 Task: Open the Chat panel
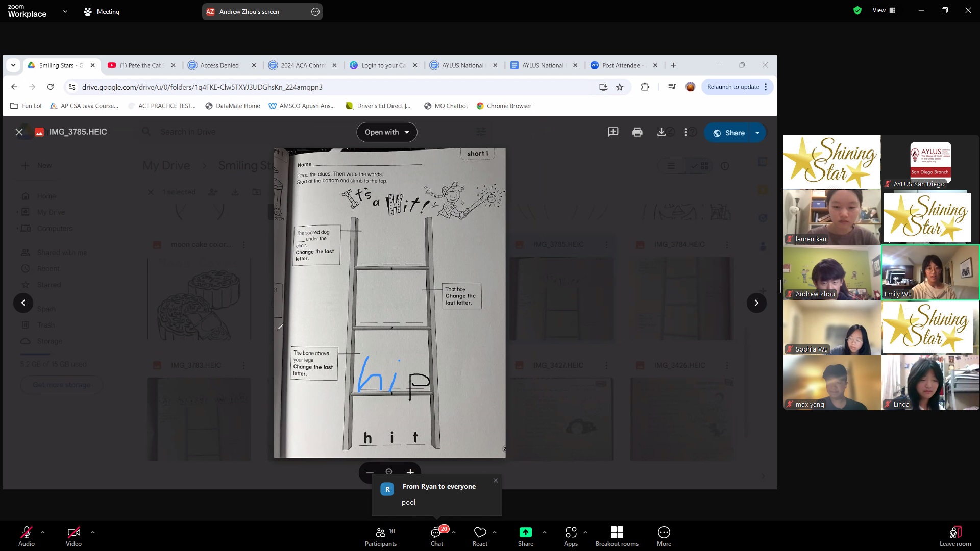click(x=437, y=536)
